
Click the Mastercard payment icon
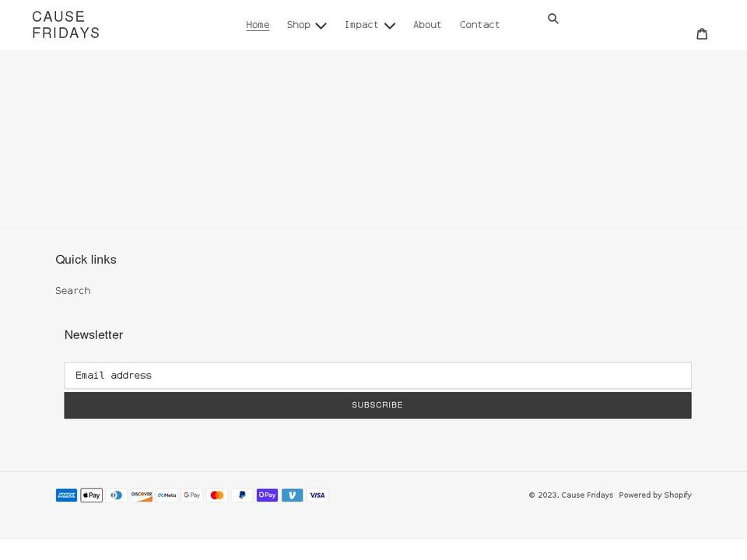(217, 495)
